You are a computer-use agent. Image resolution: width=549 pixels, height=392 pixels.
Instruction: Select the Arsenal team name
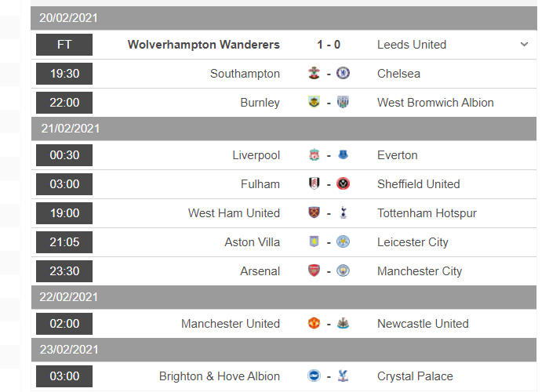click(260, 271)
